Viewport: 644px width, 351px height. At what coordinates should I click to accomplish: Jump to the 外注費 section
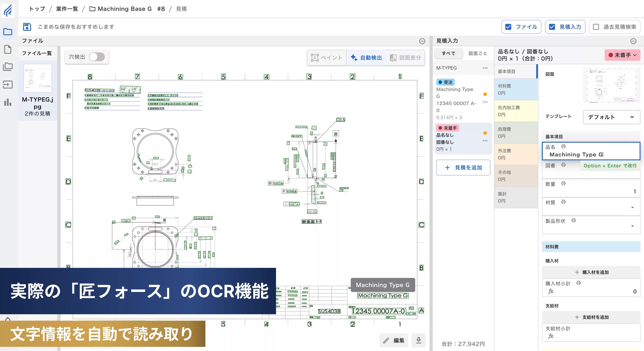[516, 154]
